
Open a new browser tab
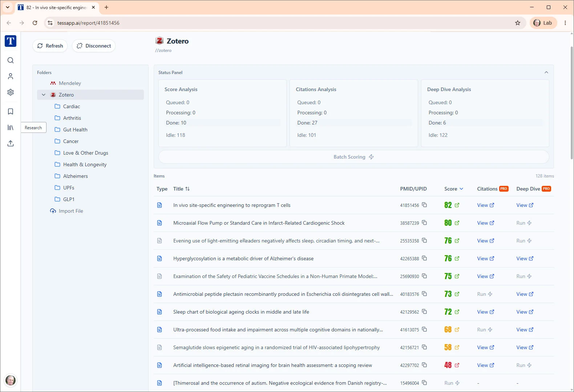[106, 7]
